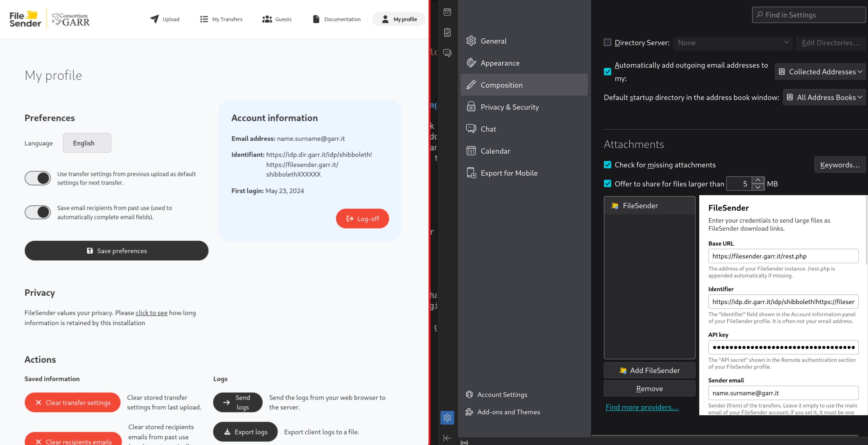Click the Consortium GARR logo

(71, 19)
